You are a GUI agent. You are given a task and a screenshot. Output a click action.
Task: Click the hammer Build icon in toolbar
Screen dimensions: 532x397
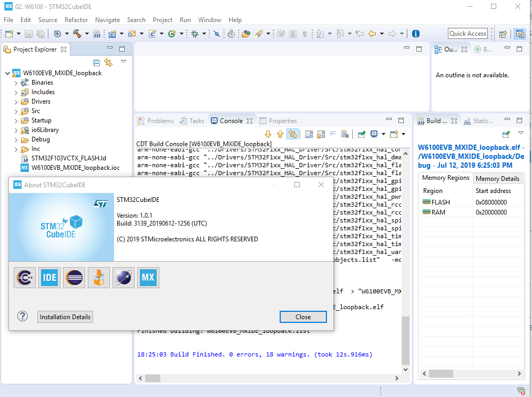[x=77, y=34]
